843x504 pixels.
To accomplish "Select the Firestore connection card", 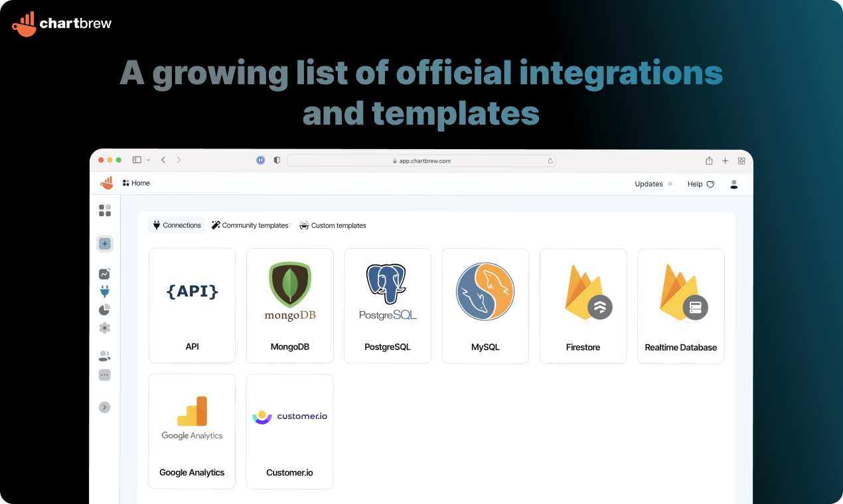I will click(583, 306).
